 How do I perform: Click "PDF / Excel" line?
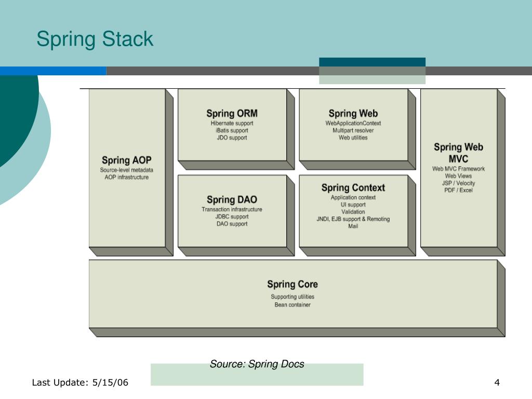458,190
